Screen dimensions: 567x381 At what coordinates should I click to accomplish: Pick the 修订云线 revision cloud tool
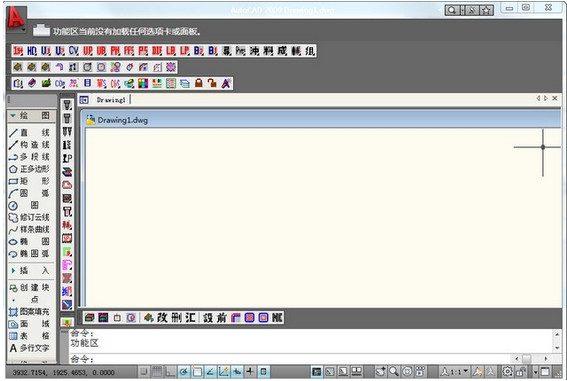click(29, 217)
